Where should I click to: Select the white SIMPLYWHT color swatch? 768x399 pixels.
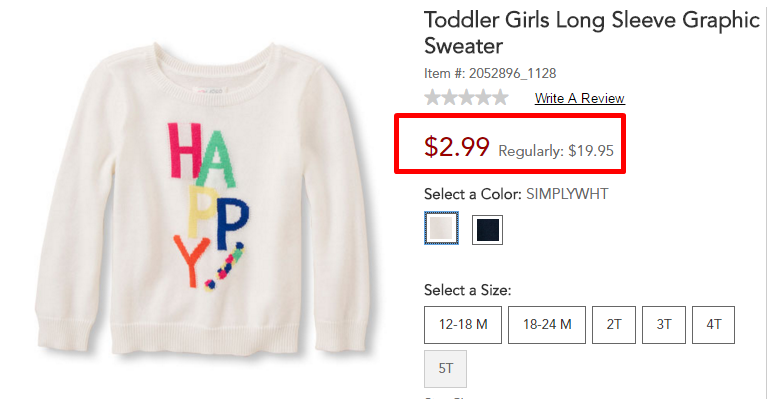pyautogui.click(x=441, y=228)
